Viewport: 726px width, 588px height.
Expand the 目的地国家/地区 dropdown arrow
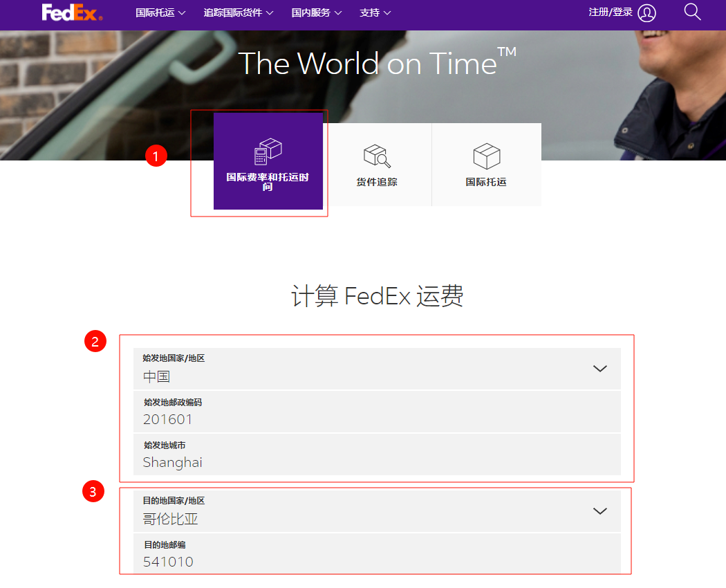[x=599, y=511]
